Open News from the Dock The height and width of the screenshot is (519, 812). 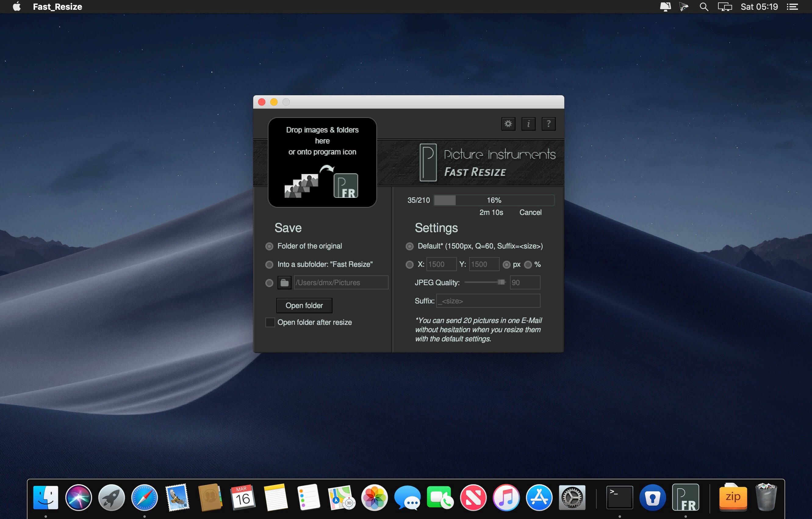[473, 497]
